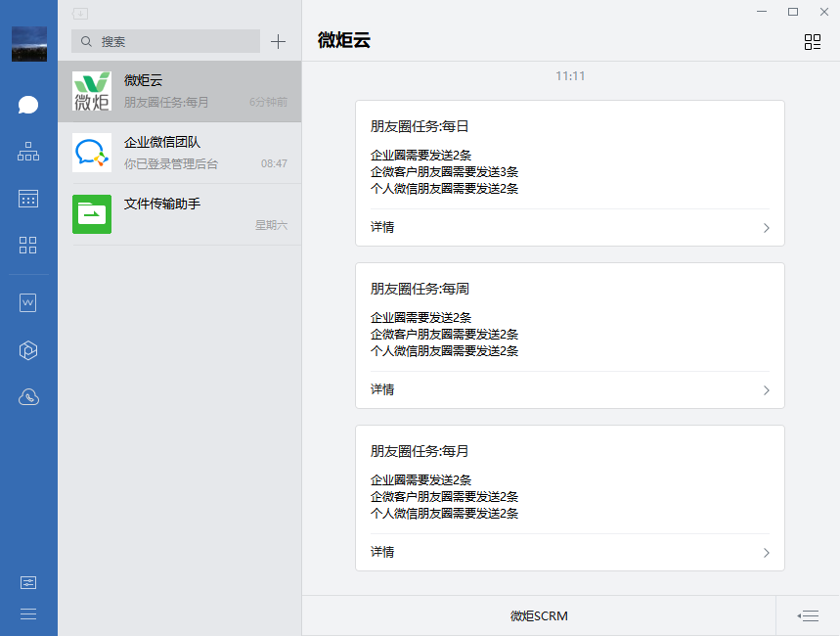840x636 pixels.
Task: Click the 企业微信团队 avatar icon
Action: click(x=92, y=153)
